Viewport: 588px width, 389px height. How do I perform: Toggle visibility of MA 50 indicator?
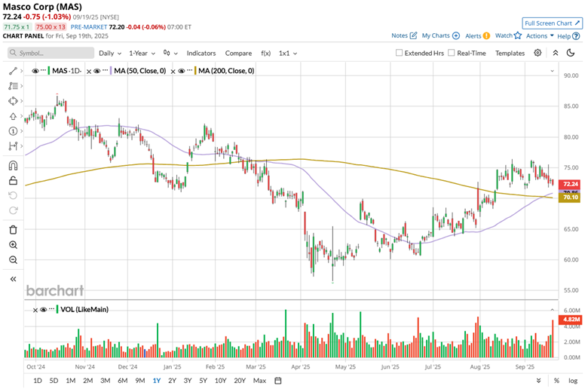96,71
